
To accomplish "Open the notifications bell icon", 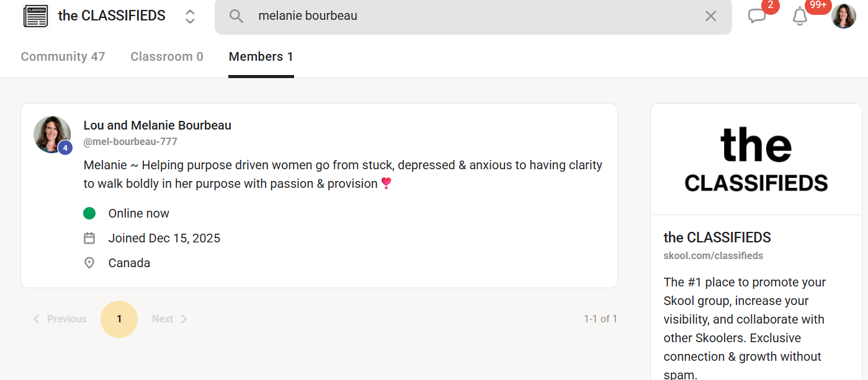I will [x=800, y=17].
